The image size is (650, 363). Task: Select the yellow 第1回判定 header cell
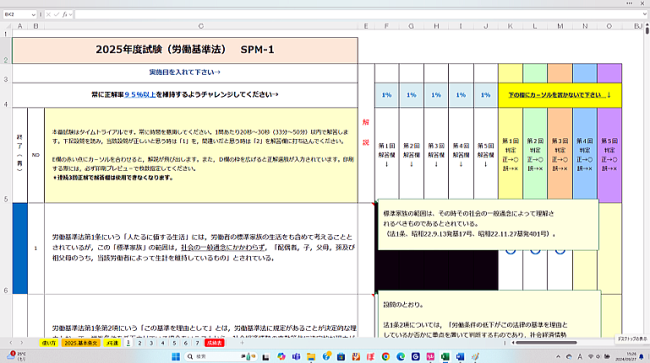pyautogui.click(x=510, y=155)
